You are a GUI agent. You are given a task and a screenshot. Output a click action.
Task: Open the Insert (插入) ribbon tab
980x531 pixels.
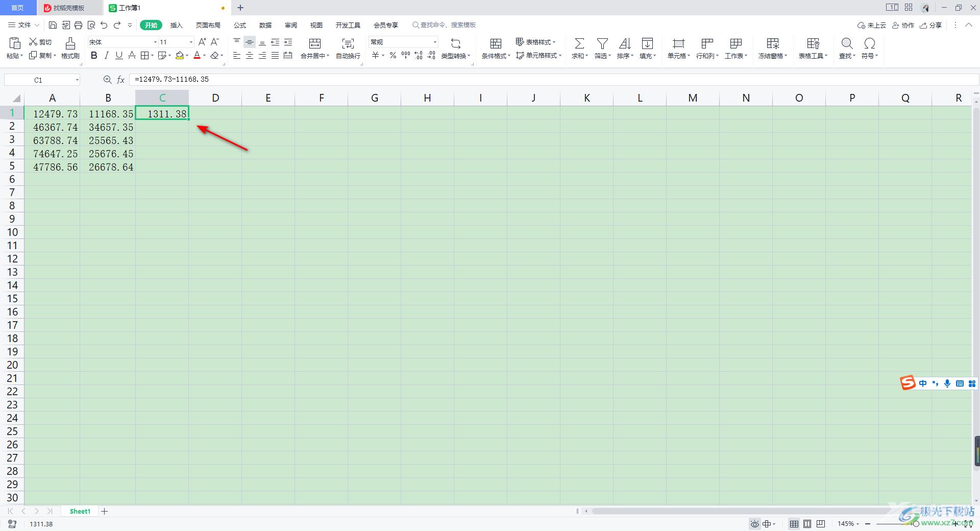pos(176,25)
